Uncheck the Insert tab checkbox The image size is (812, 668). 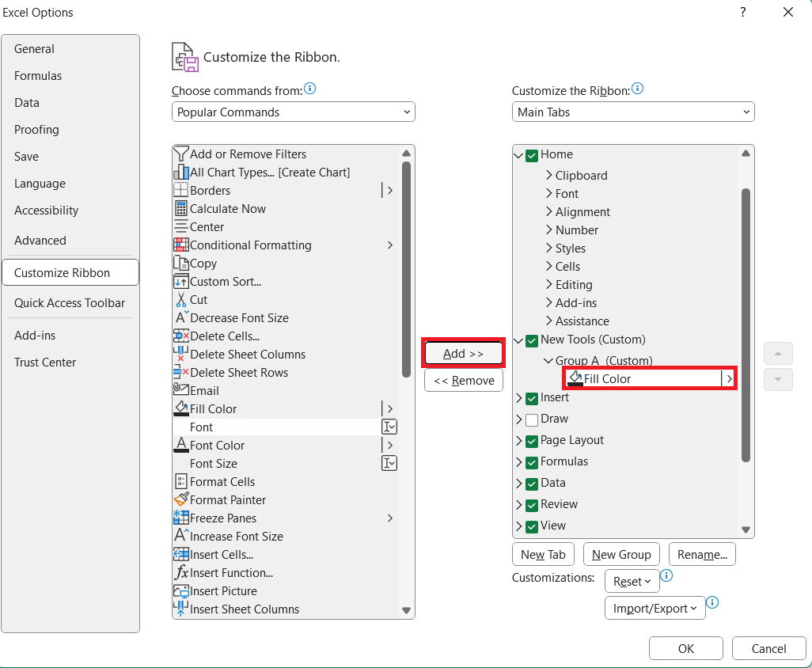(531, 399)
